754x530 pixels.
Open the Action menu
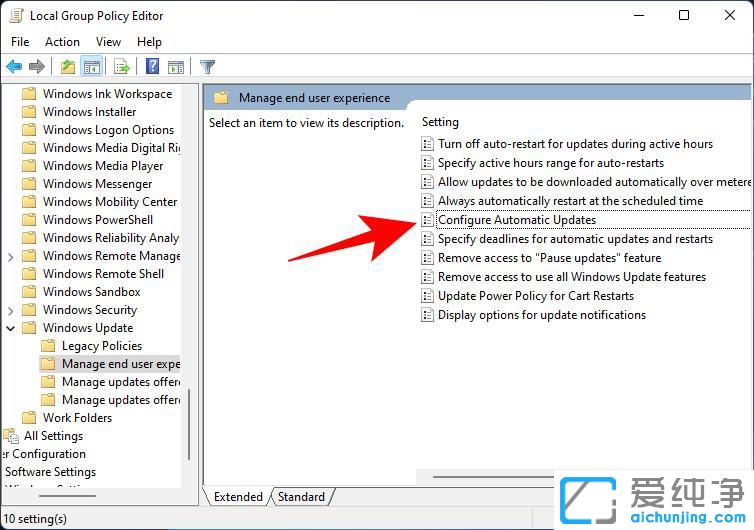tap(63, 42)
